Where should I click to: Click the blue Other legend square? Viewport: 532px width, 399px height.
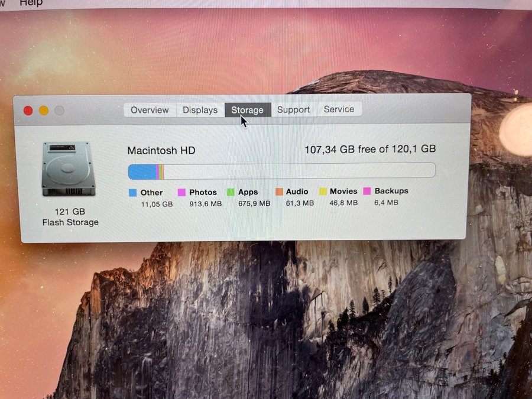132,193
